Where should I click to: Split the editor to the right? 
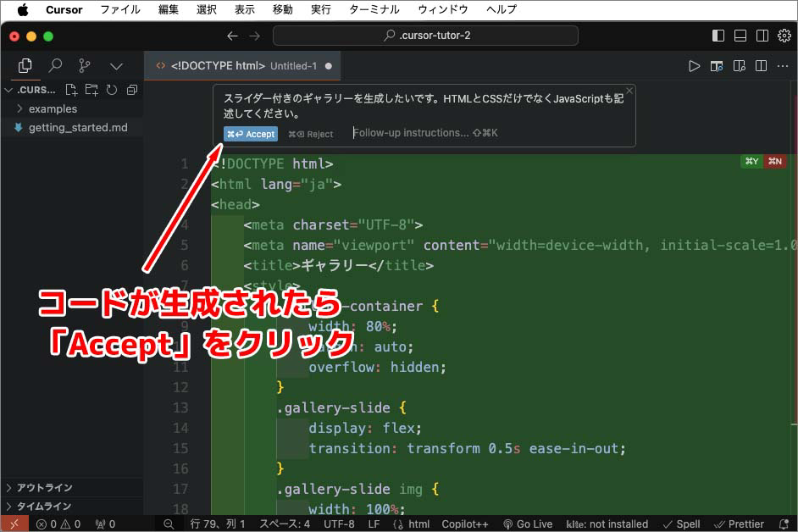pos(761,65)
